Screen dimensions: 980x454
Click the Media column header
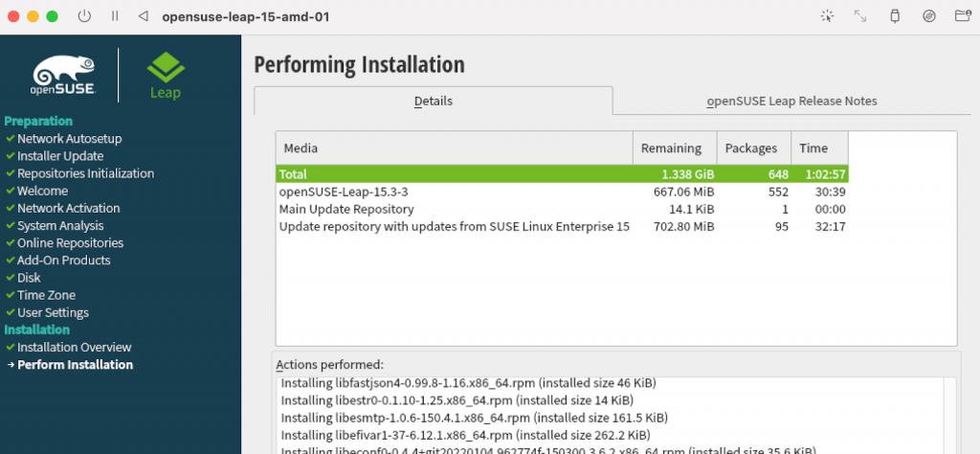pos(455,148)
